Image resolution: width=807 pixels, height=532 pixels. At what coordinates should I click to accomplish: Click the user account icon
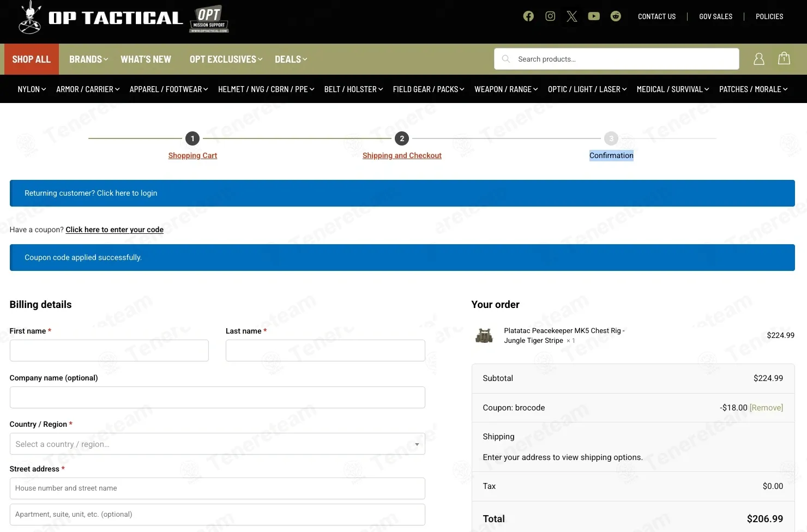click(758, 59)
